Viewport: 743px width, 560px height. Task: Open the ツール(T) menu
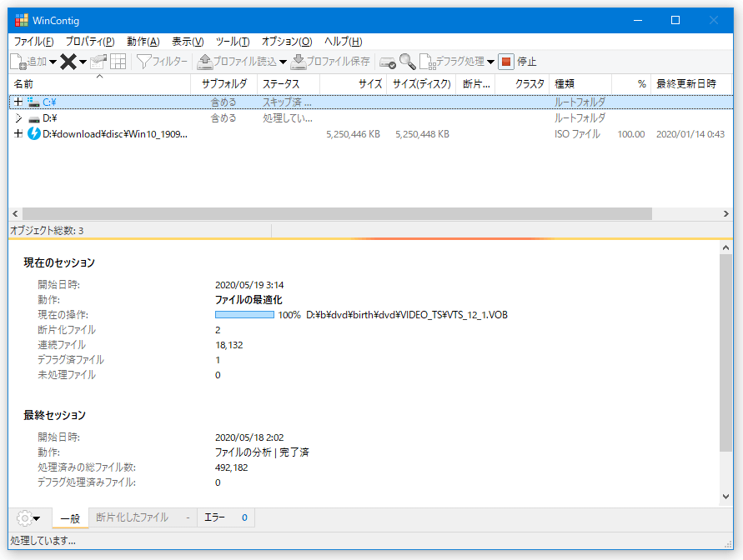[233, 42]
